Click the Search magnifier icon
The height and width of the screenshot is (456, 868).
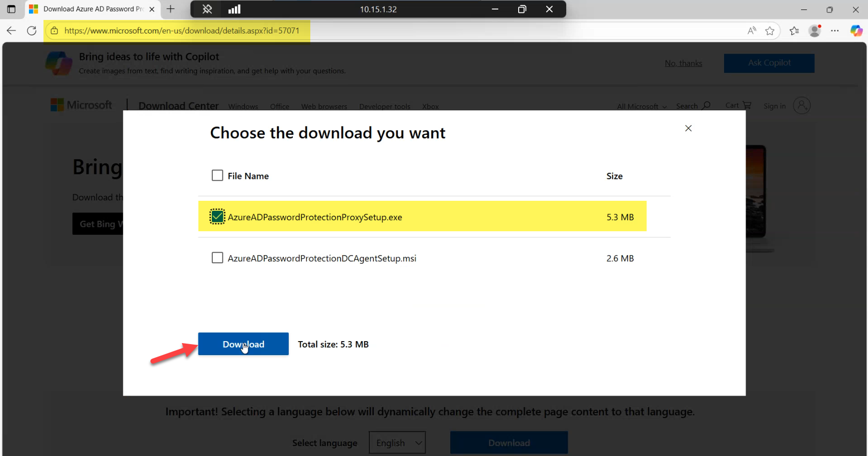click(706, 105)
